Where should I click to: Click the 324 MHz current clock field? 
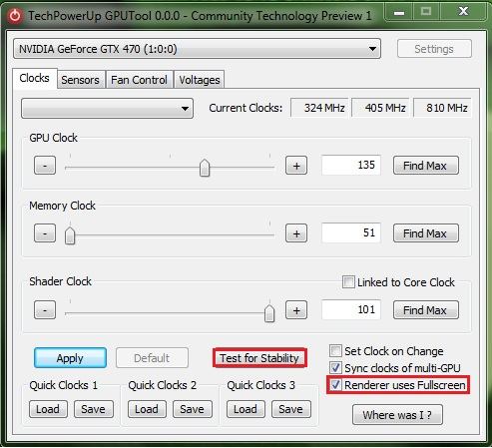point(319,108)
